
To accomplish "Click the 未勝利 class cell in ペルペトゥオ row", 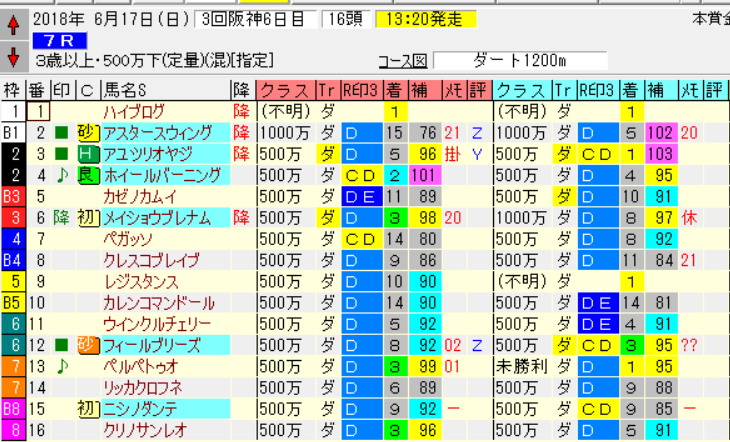I will pos(521,367).
